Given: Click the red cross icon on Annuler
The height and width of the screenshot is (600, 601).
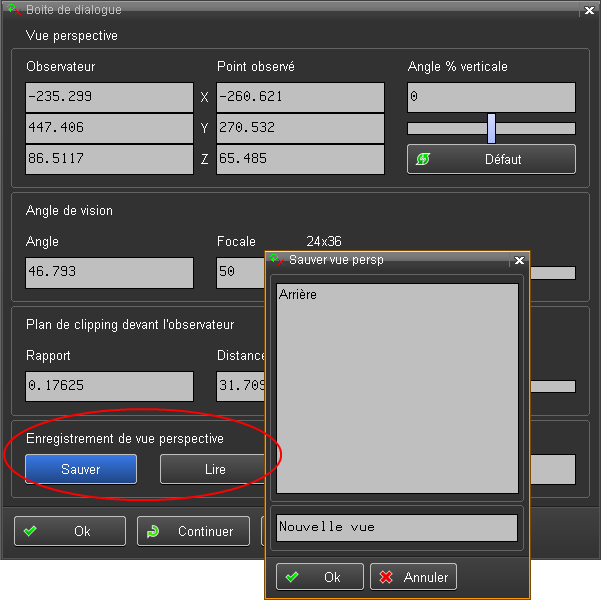Looking at the screenshot, I should coord(386,577).
